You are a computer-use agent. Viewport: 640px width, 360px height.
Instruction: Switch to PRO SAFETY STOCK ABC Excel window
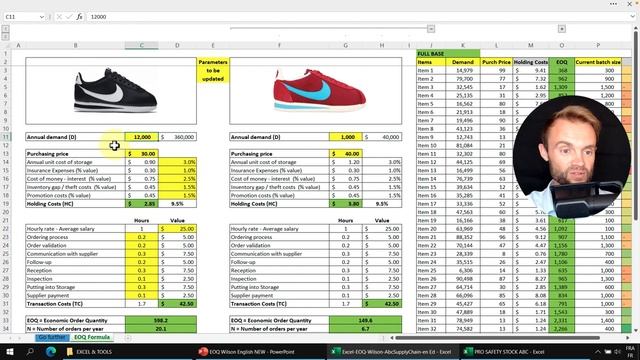(504, 351)
